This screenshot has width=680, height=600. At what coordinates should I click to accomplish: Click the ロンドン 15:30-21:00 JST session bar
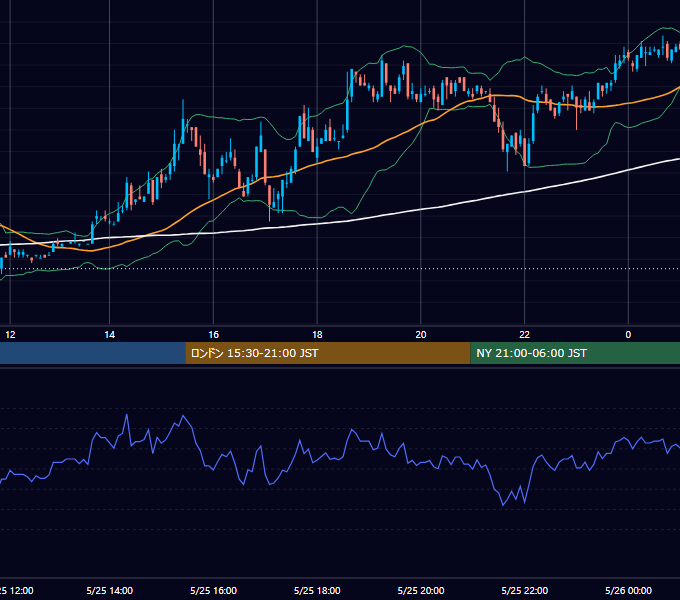coord(327,353)
